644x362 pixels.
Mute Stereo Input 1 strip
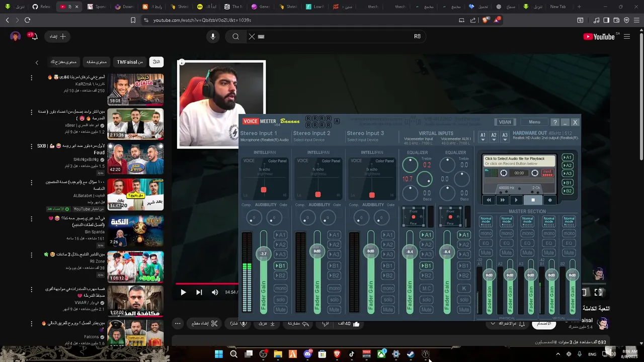tap(280, 309)
